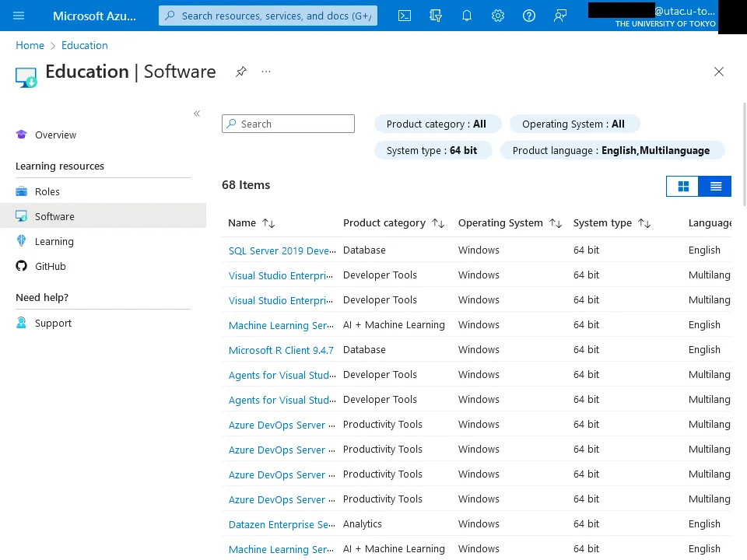Image resolution: width=747 pixels, height=560 pixels.
Task: Click the software Search input field
Action: point(294,124)
